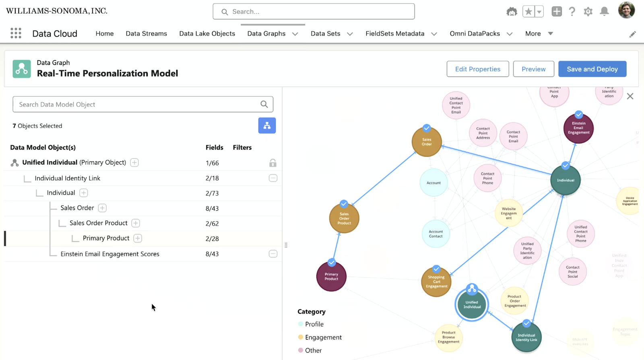Go to the Data Streams tab

pyautogui.click(x=146, y=33)
